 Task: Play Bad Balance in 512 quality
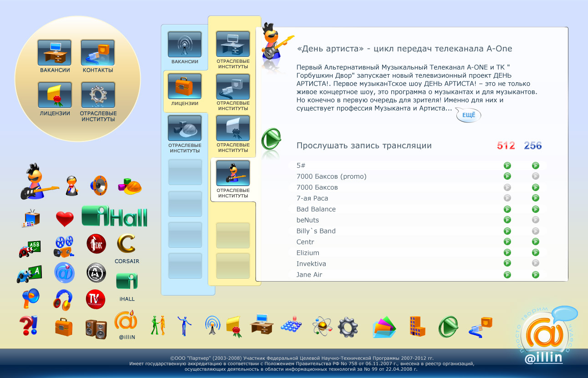507,209
